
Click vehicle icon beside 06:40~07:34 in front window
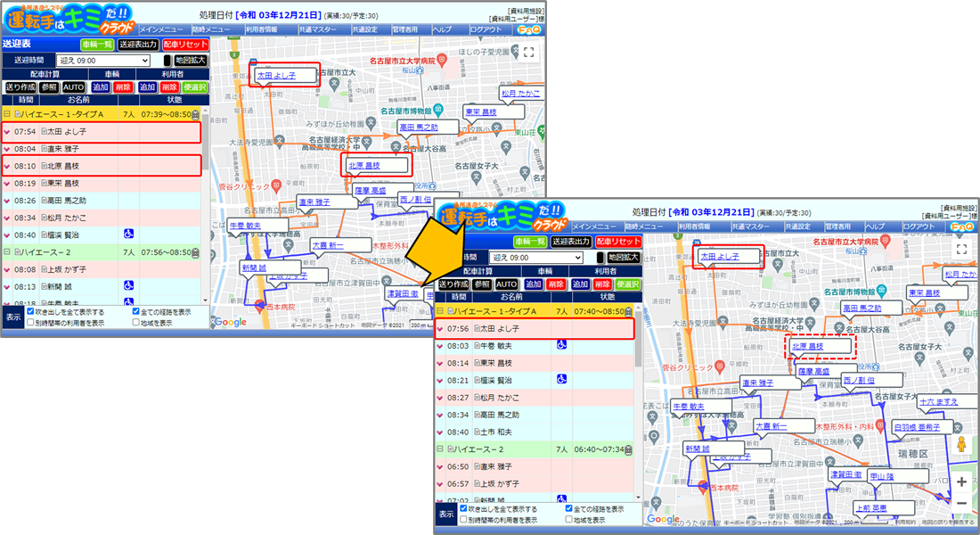(628, 450)
